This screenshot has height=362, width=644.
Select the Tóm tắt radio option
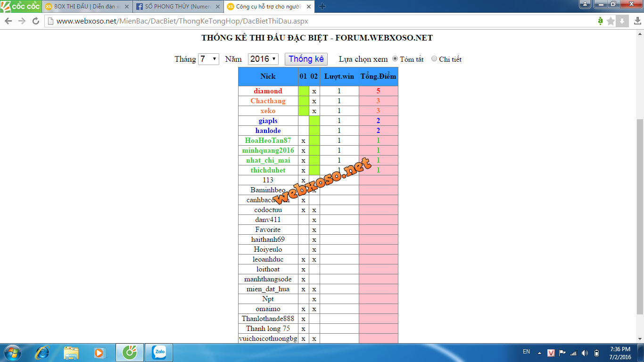pos(395,59)
